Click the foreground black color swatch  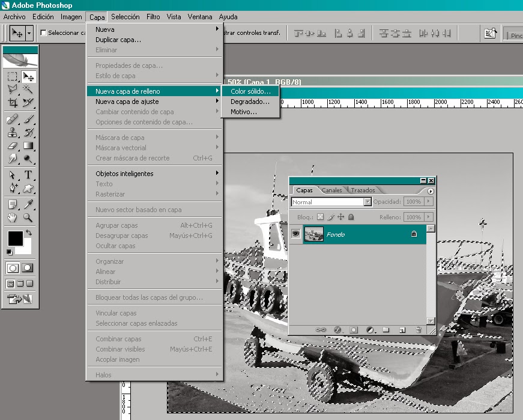coord(15,238)
